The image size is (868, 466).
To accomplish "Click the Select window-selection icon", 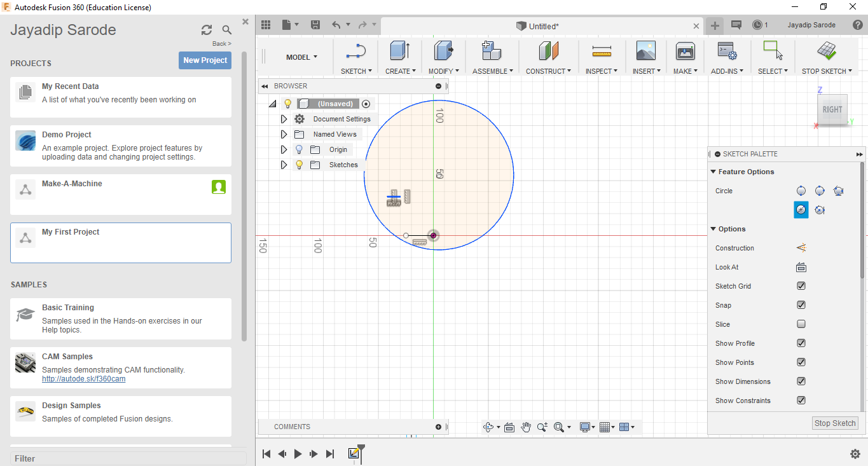I will click(x=773, y=51).
